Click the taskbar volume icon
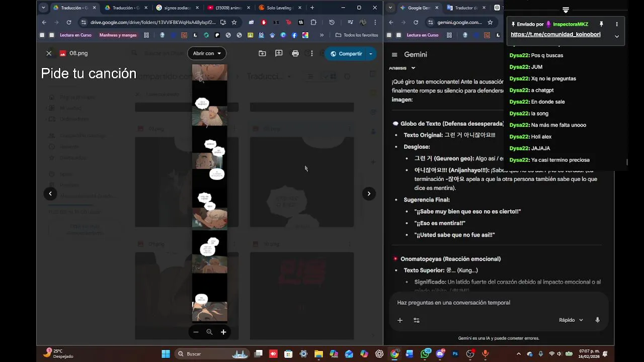The height and width of the screenshot is (362, 644). click(559, 354)
